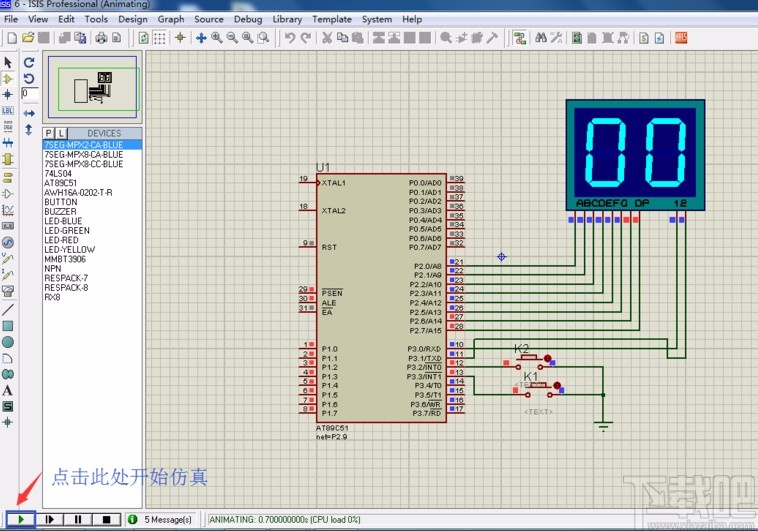Toggle the grid display icon

coord(160,38)
